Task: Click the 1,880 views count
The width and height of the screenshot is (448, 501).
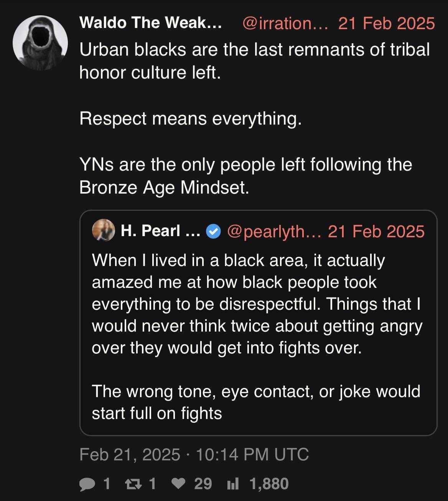Action: pos(269,484)
